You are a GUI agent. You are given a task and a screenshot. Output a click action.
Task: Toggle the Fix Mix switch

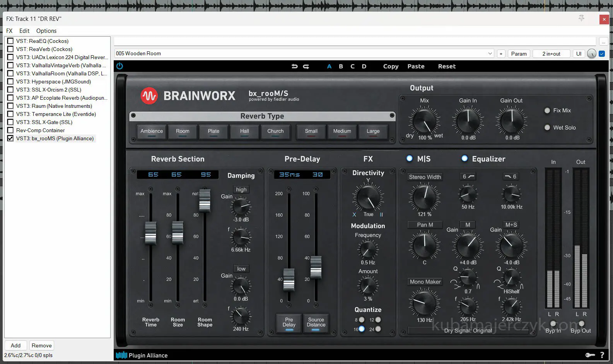547,111
